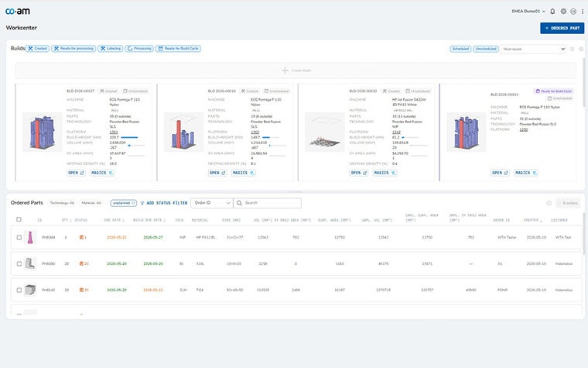Open the vertical three-dot header menu
This screenshot has height=368, width=588.
point(583,12)
